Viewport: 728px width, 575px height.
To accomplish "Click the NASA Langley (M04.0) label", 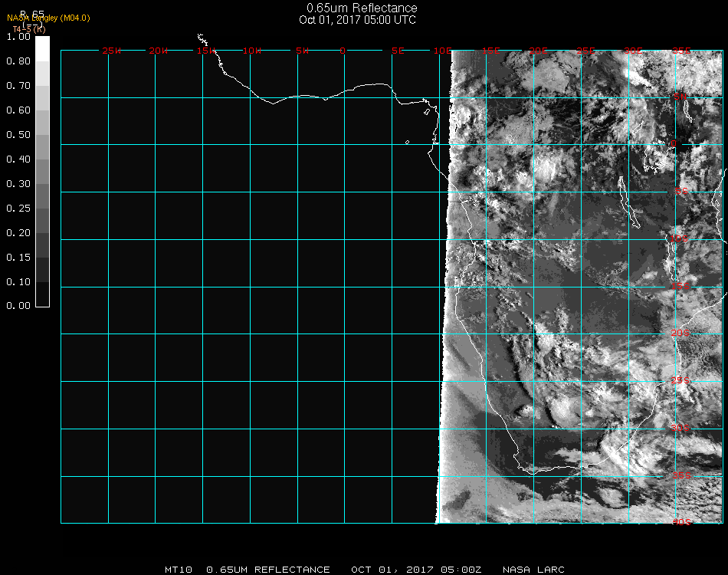I will pos(49,18).
